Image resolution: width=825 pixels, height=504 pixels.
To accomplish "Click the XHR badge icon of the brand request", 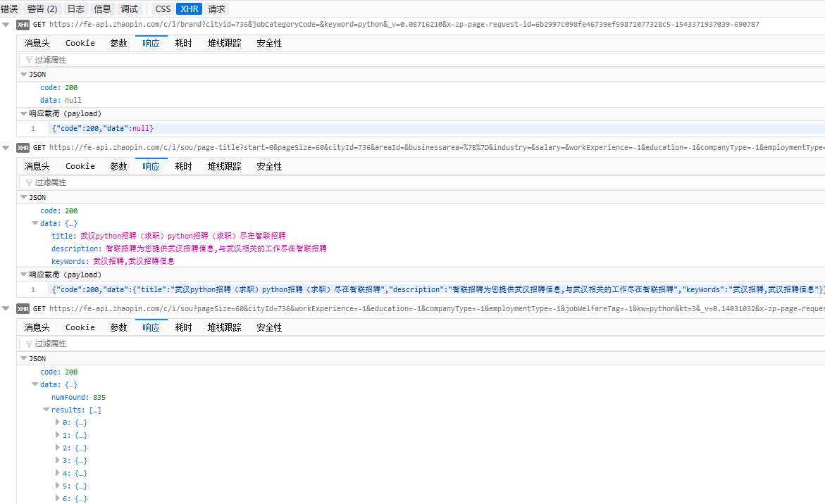I will 23,25.
